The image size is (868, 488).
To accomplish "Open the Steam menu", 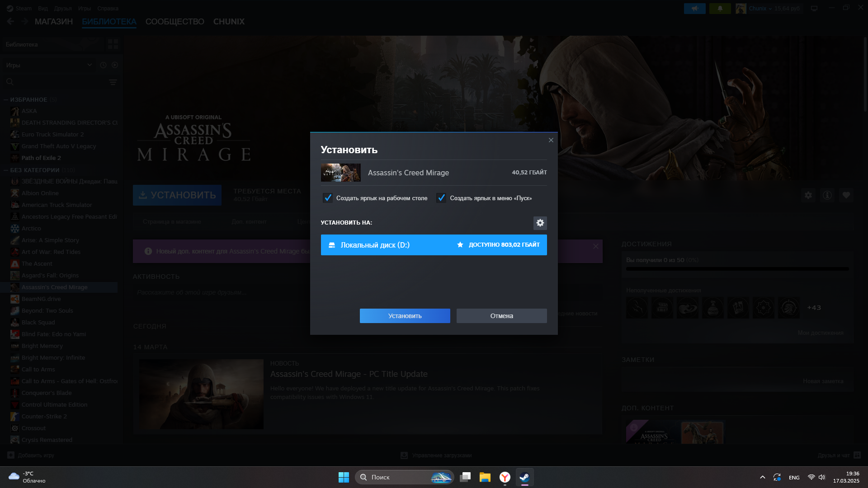I will click(19, 8).
